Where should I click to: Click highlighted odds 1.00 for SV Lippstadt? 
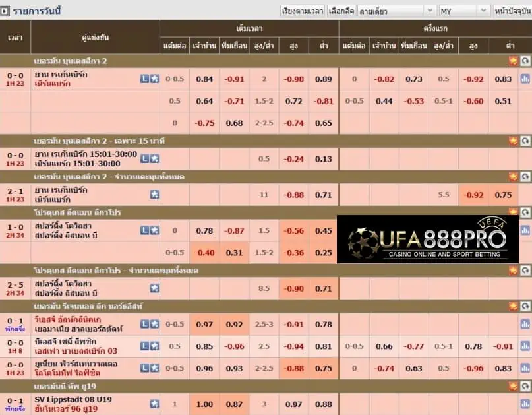(x=204, y=404)
